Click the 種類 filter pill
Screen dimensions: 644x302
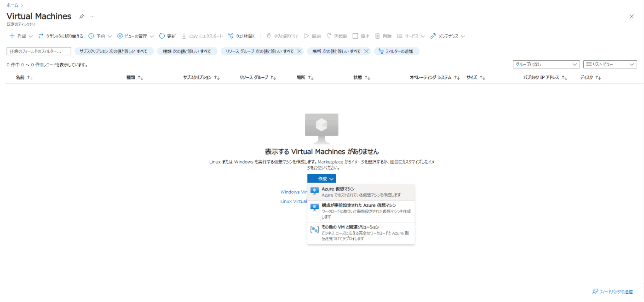pos(187,51)
